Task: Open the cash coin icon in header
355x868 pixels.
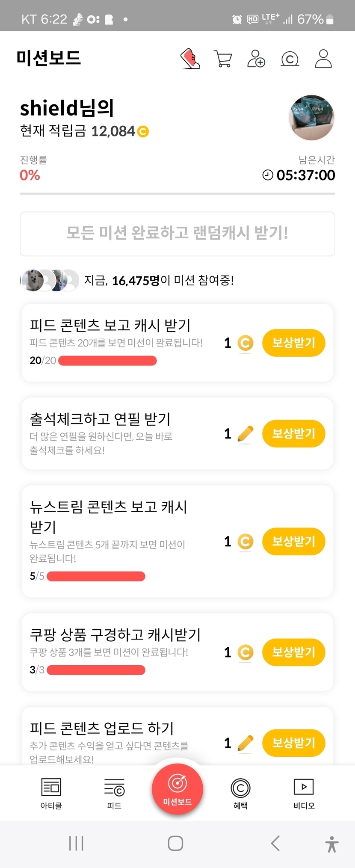Action: [x=290, y=59]
